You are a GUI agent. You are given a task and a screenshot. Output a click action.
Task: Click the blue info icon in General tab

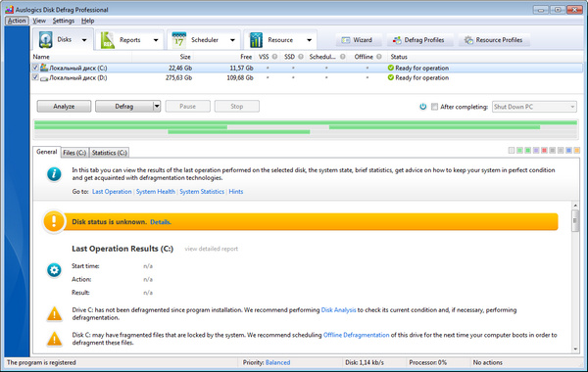(54, 174)
